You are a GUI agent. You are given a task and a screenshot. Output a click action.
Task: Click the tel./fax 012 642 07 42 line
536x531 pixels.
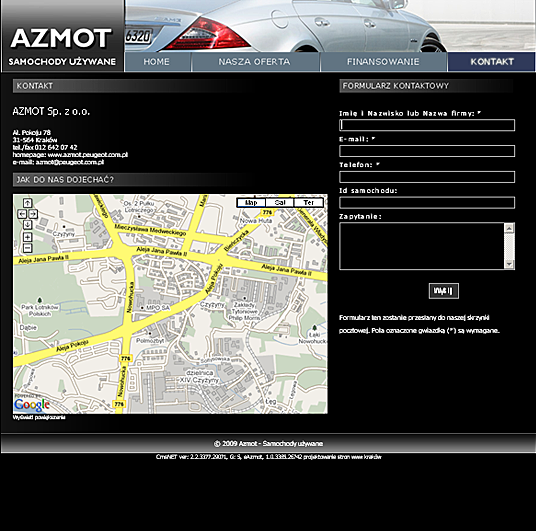(x=45, y=148)
